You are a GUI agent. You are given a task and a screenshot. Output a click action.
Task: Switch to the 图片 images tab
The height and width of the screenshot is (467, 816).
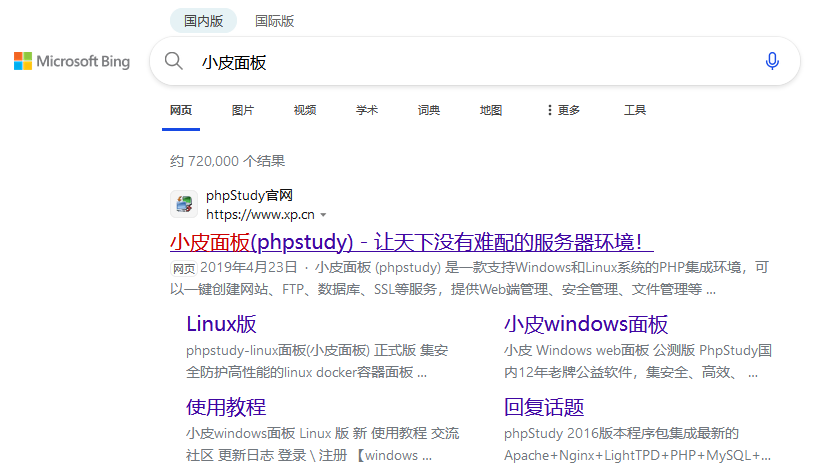(x=243, y=110)
